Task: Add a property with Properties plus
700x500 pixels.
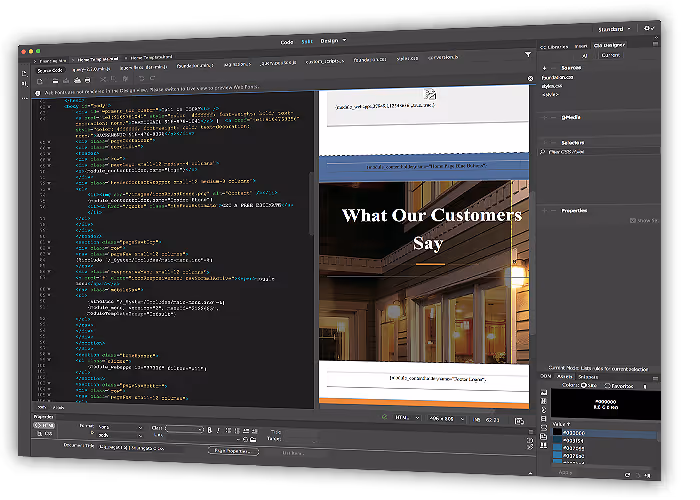Action: [x=544, y=211]
